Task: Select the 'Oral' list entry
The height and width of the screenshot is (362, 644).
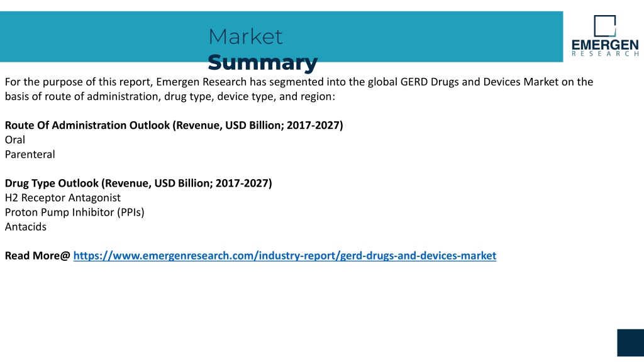Action: click(15, 140)
